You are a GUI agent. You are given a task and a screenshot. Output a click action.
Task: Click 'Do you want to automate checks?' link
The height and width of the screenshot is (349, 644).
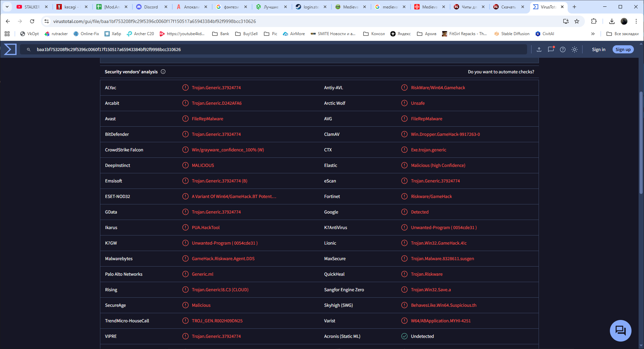(x=501, y=72)
